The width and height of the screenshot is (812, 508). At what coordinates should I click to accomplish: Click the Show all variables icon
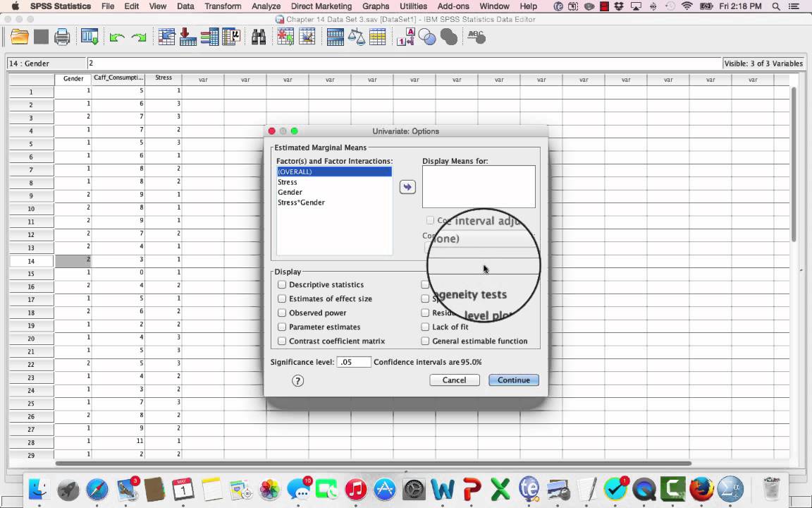pyautogui.click(x=449, y=37)
